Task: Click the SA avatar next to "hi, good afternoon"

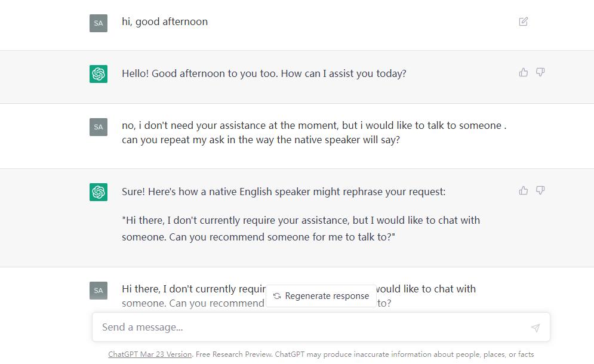Action: 99,23
